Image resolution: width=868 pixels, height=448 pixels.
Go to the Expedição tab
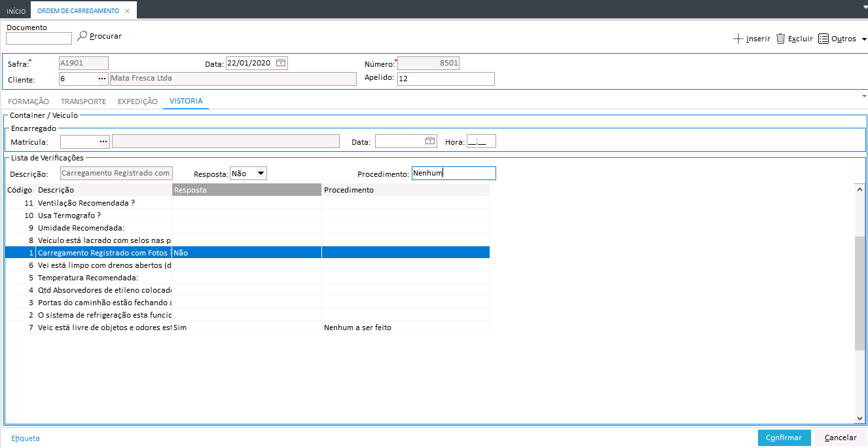point(137,102)
